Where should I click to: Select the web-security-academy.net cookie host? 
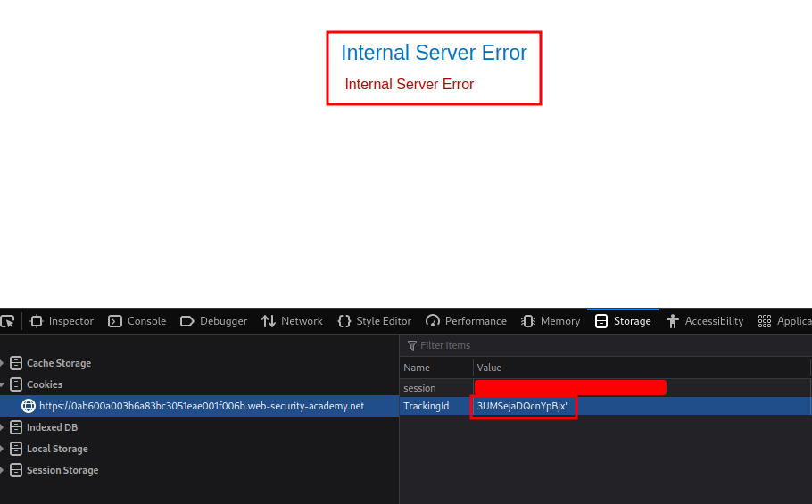pyautogui.click(x=202, y=406)
